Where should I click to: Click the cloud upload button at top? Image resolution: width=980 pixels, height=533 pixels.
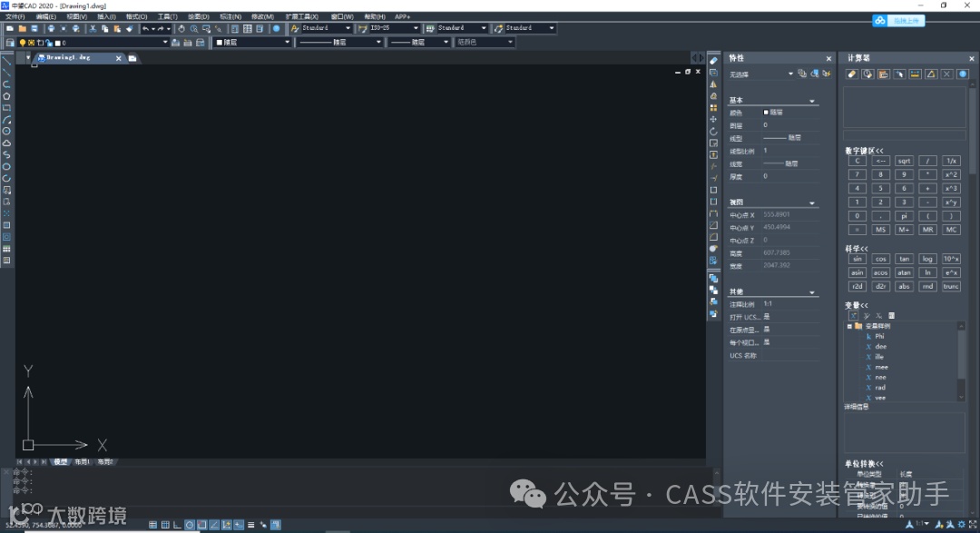(x=898, y=21)
